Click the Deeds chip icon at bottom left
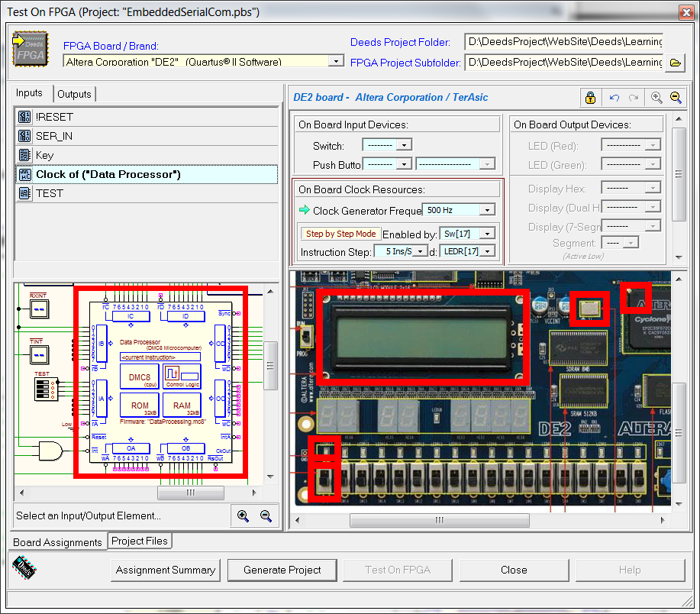700x614 pixels. pos(24,567)
